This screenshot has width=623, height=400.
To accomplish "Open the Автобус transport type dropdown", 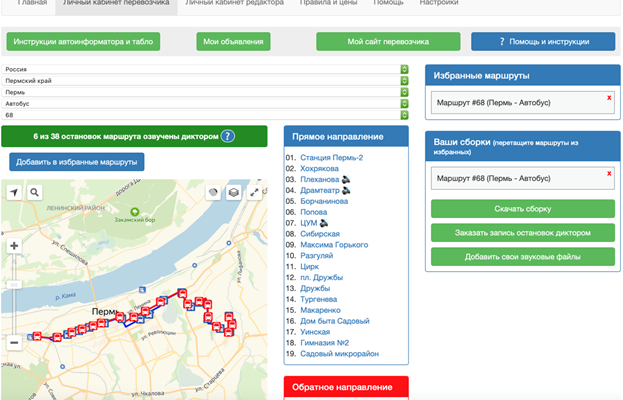I will click(405, 104).
